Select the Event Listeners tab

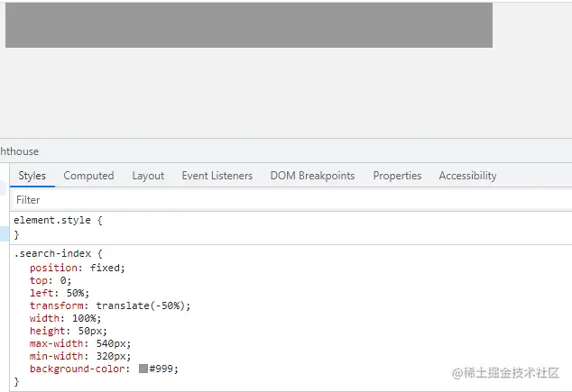click(x=217, y=176)
